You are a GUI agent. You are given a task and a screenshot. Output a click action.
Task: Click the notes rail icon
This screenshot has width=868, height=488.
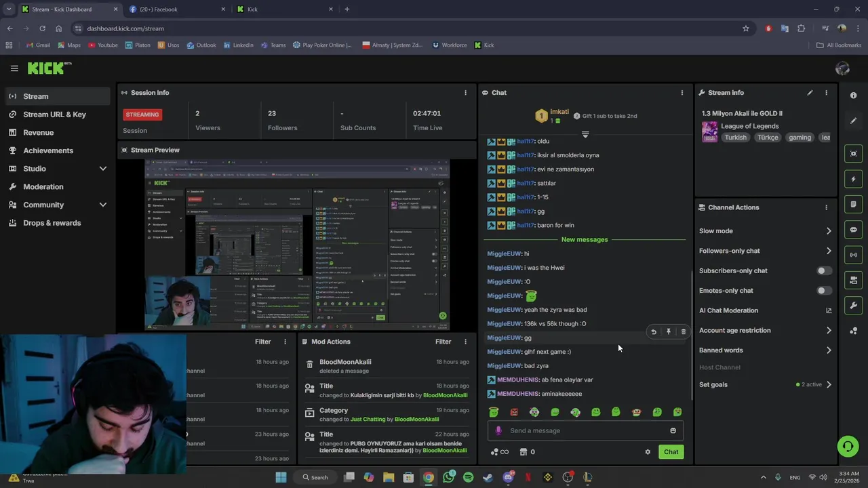[x=853, y=204]
